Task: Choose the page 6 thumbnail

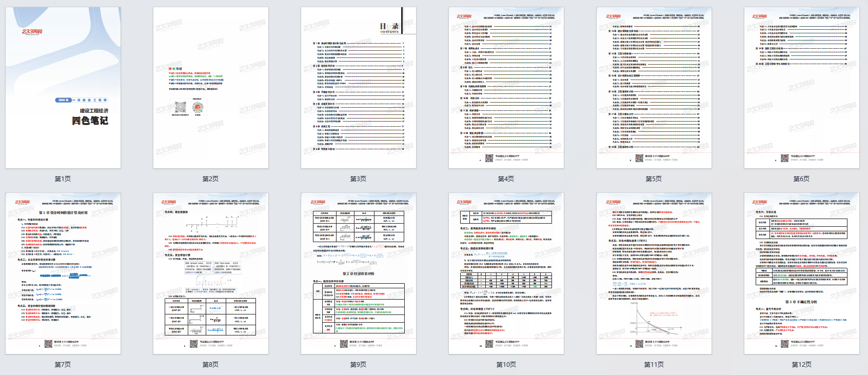Action: tap(802, 87)
